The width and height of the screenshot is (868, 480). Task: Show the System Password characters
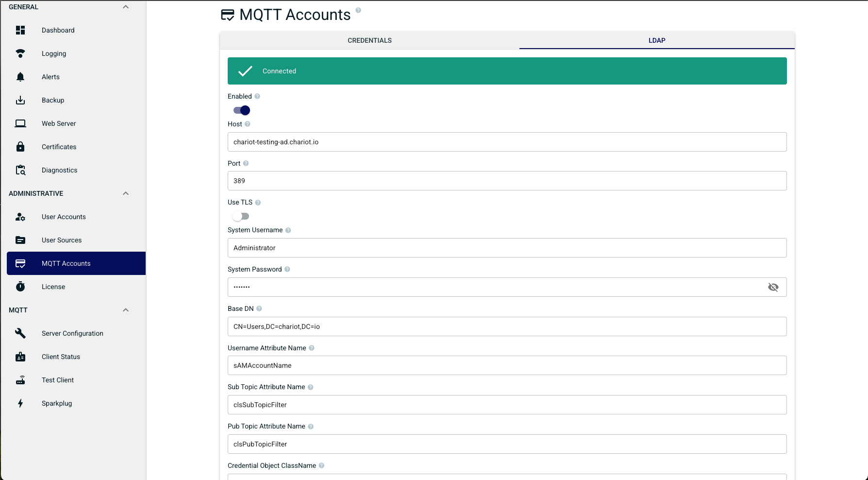(773, 287)
